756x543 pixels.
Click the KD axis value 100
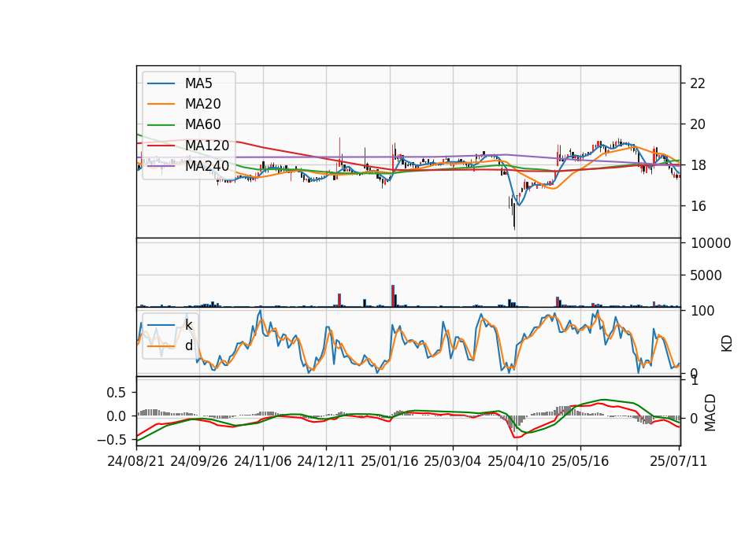702,311
